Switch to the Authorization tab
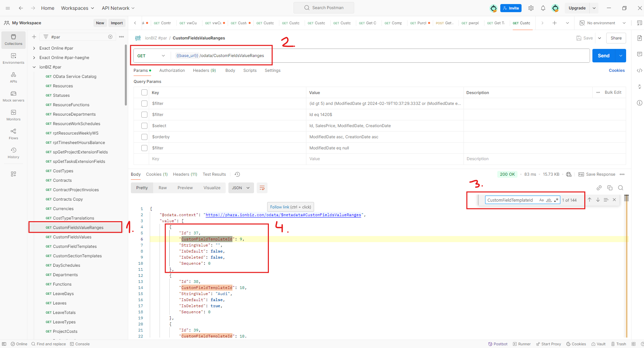 172,70
